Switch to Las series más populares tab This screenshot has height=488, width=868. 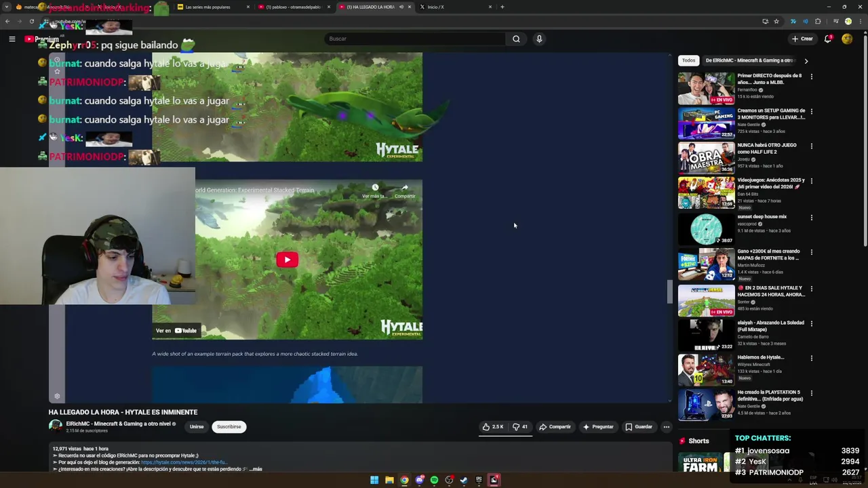pos(212,7)
